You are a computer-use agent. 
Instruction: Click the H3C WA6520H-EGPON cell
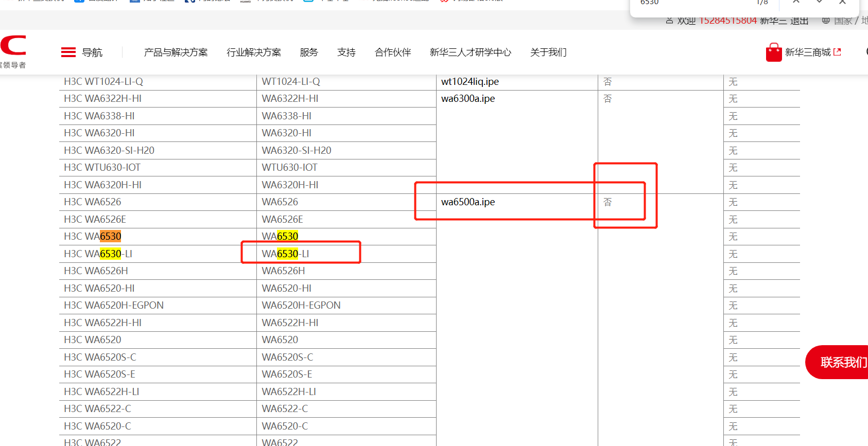click(114, 306)
